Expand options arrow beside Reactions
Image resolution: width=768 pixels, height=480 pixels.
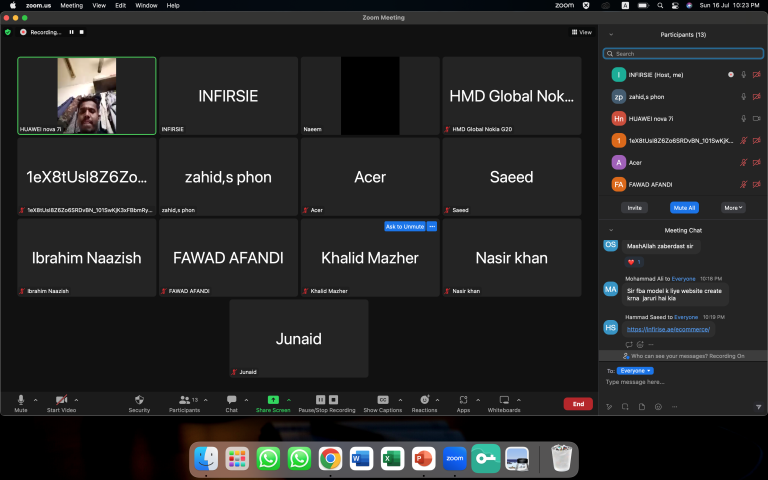point(437,400)
